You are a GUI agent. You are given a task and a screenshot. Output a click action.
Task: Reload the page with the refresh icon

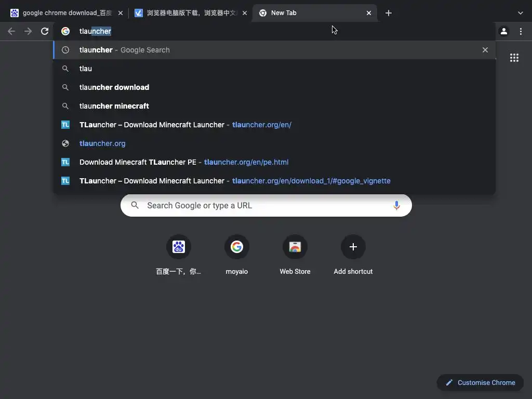coord(45,31)
